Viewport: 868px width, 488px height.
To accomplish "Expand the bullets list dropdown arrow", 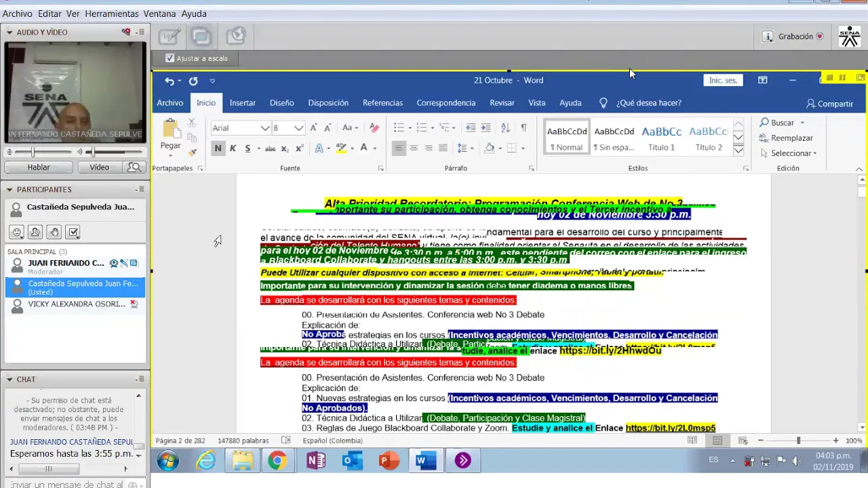I will point(410,128).
